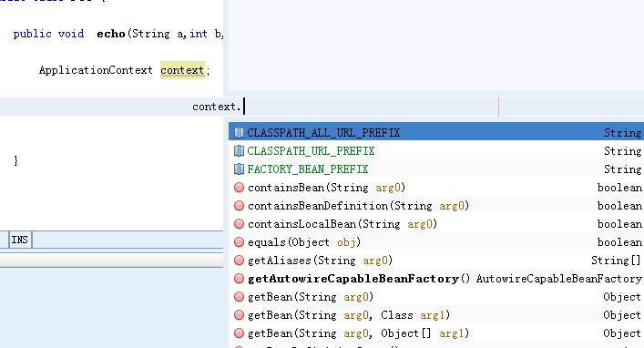Select getBean(String arg0, Object[] arg1) proposal

click(436, 333)
